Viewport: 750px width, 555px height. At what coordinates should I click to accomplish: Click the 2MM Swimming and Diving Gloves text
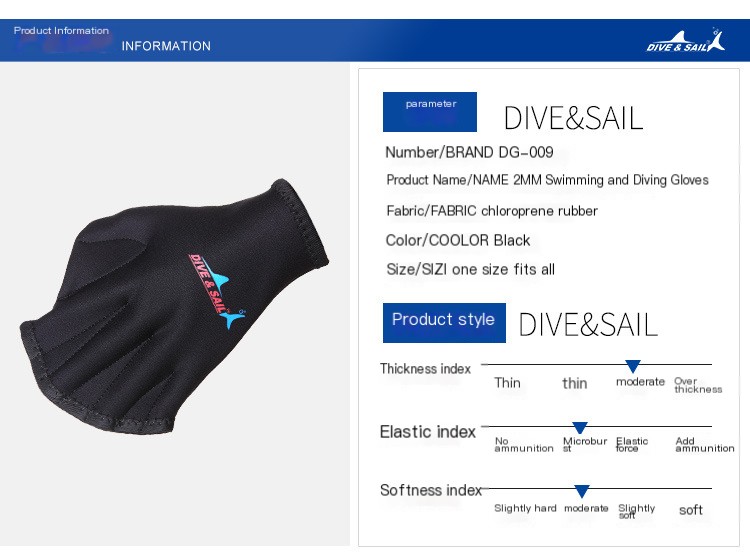(611, 180)
